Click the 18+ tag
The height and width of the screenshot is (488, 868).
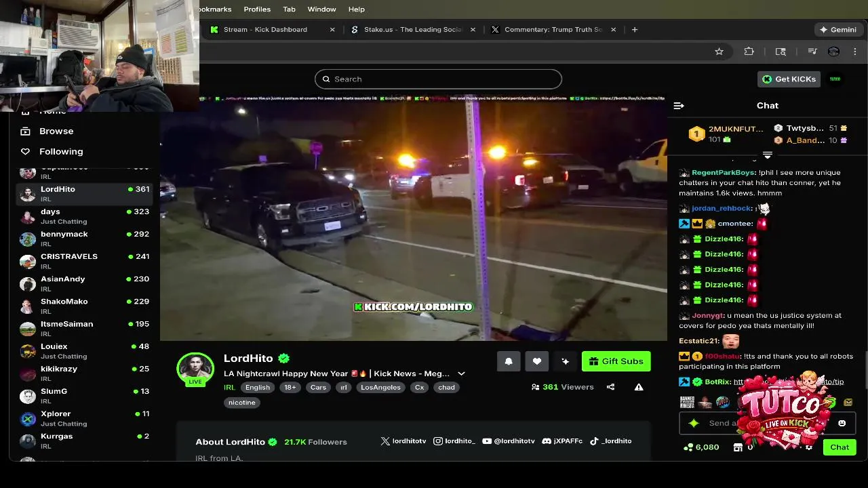[290, 388]
